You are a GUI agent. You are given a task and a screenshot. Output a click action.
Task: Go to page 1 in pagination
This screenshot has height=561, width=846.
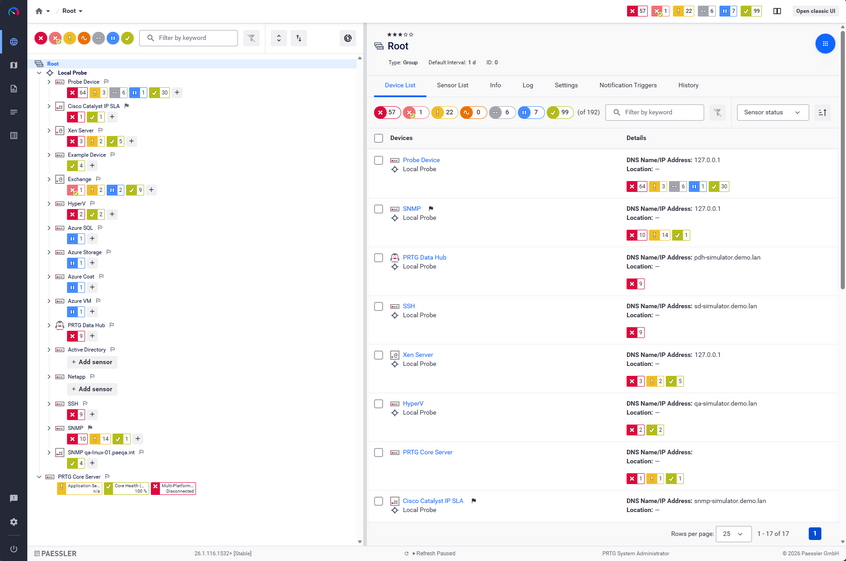click(815, 533)
